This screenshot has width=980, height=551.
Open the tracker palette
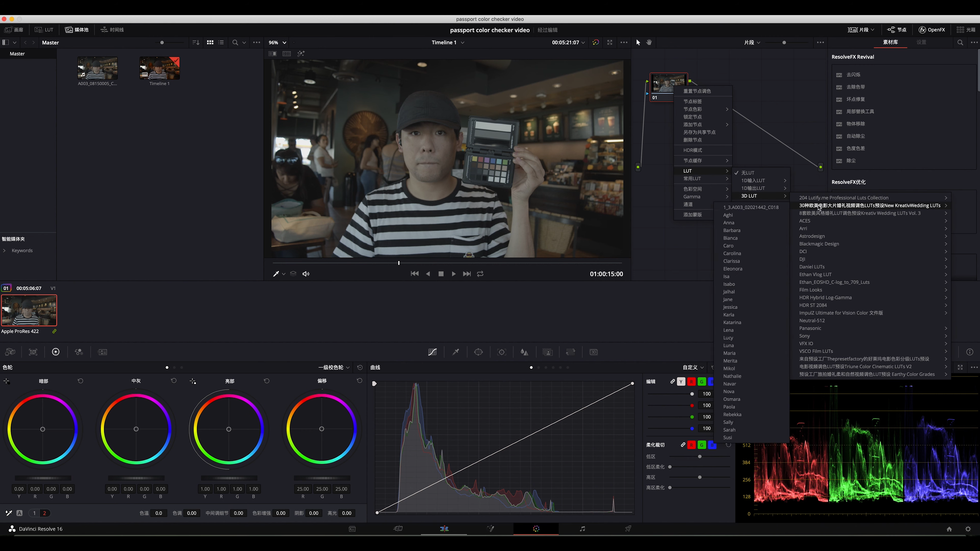point(501,352)
